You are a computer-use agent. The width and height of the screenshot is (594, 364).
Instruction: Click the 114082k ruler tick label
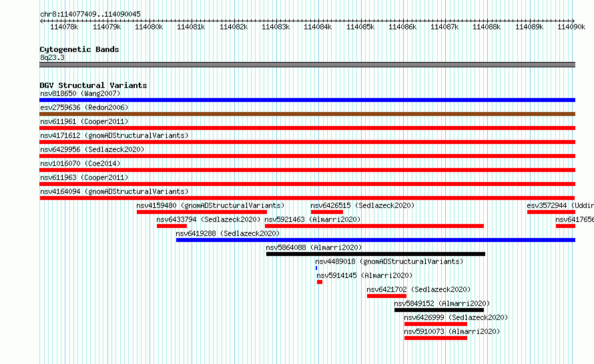coord(234,27)
